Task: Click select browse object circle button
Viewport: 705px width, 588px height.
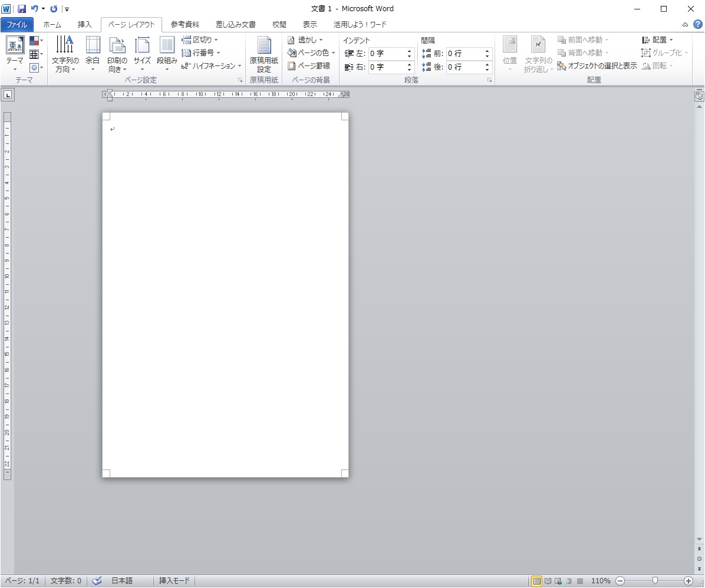Action: point(699,559)
